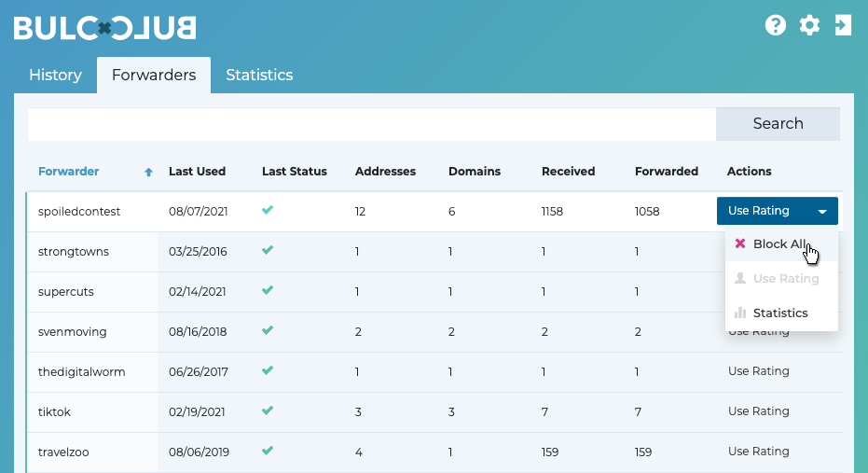Click status checkmark in strongtowns row
The width and height of the screenshot is (868, 473).
point(268,250)
